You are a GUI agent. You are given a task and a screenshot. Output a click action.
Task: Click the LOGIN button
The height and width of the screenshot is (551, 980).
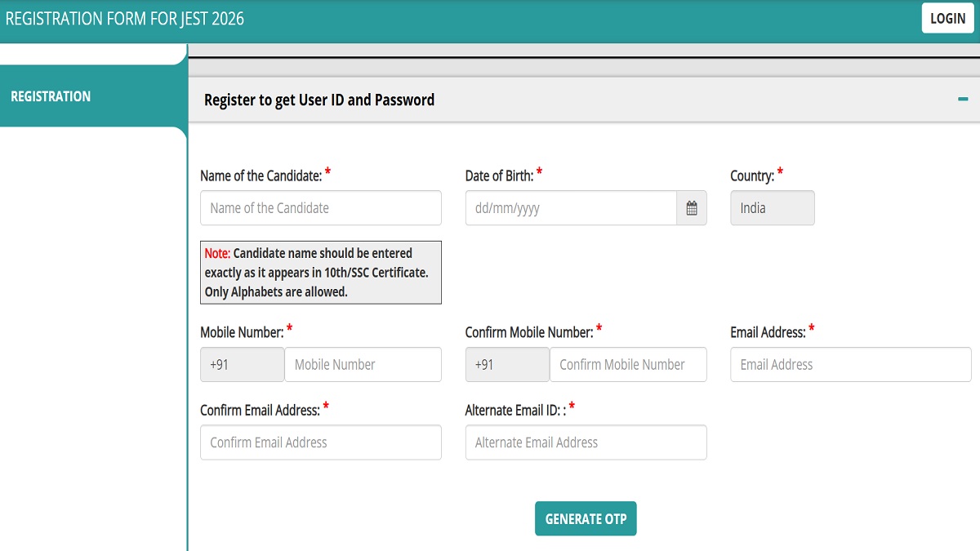(947, 18)
